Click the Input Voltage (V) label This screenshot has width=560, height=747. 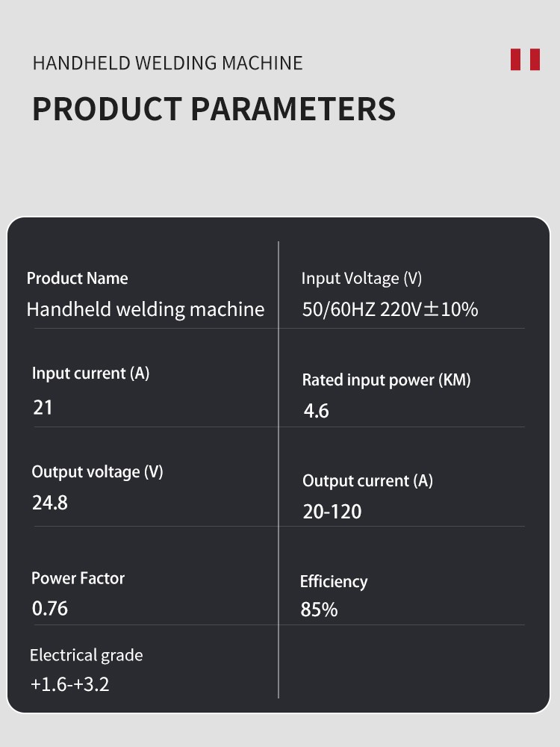coord(361,279)
